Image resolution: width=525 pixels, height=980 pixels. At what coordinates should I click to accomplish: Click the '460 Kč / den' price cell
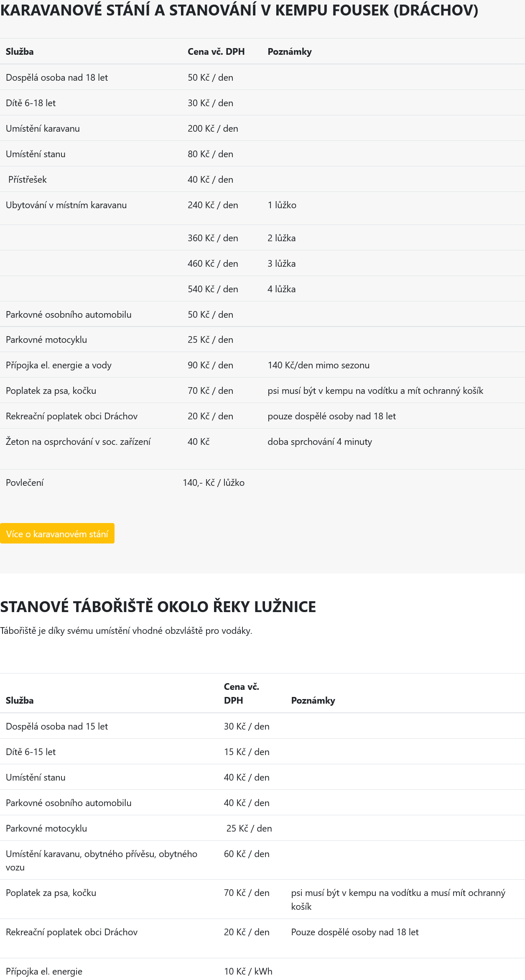213,263
